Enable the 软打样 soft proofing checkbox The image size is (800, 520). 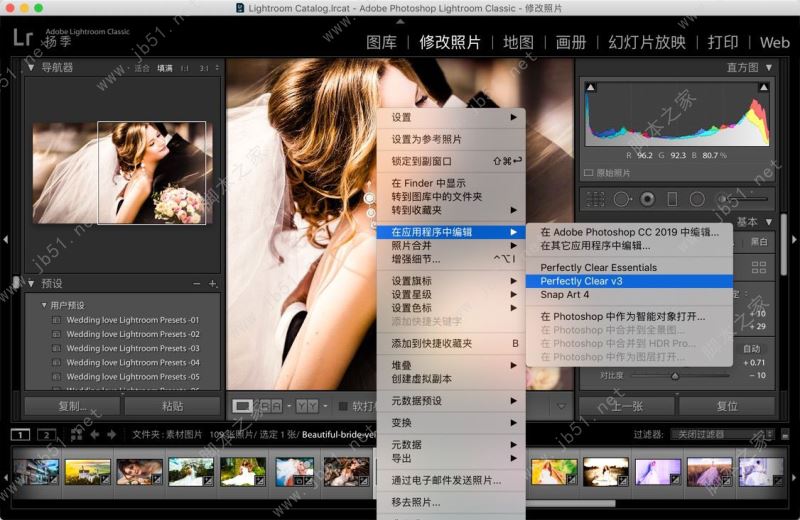click(343, 406)
